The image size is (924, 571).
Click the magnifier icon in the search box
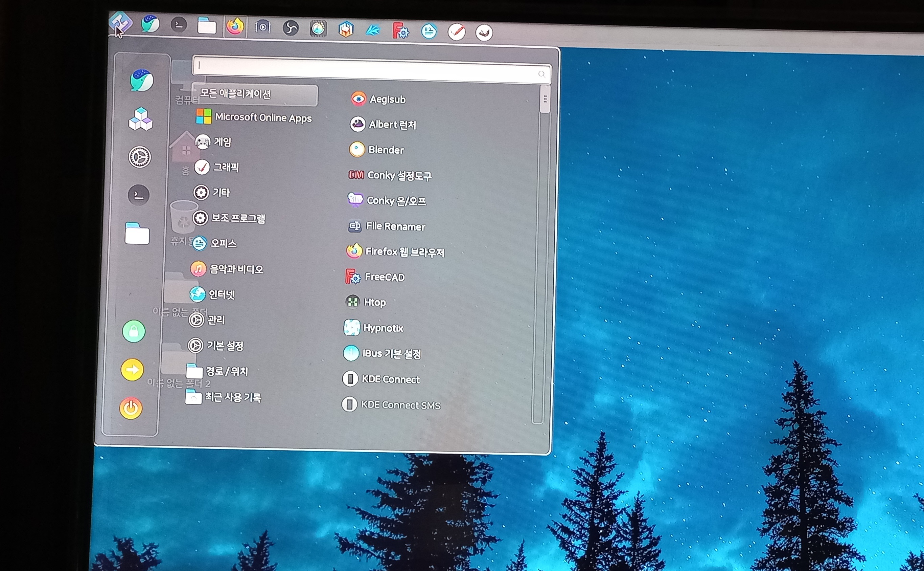click(x=542, y=74)
